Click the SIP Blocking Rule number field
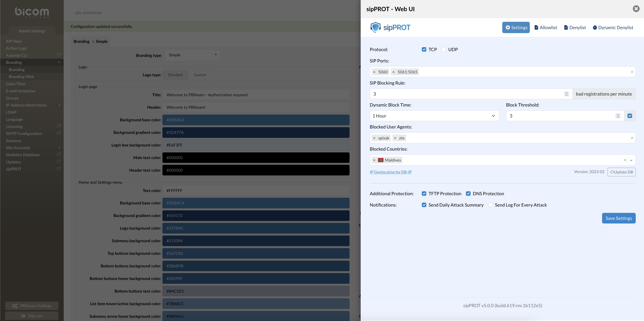 (468, 94)
